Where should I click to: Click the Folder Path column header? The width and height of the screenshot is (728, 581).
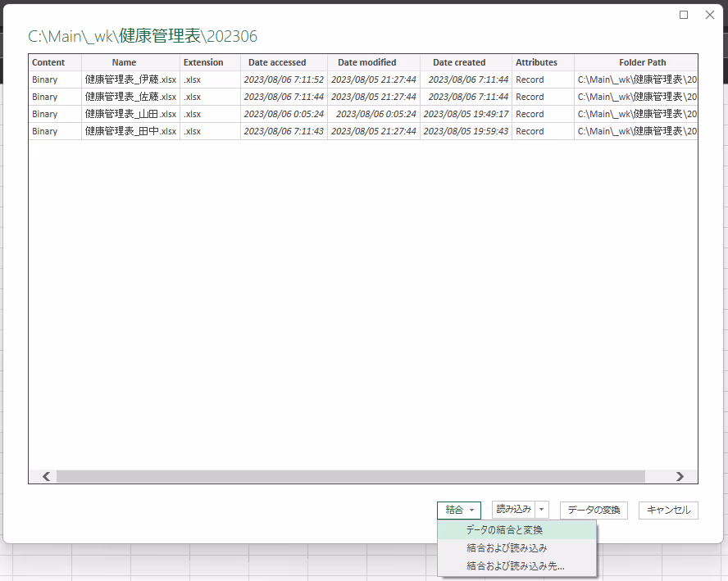tap(635, 62)
